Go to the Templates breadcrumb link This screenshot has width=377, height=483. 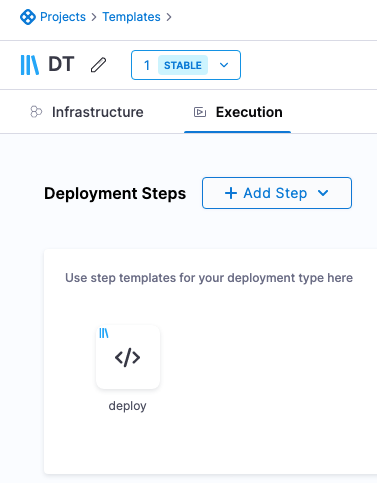[x=131, y=17]
